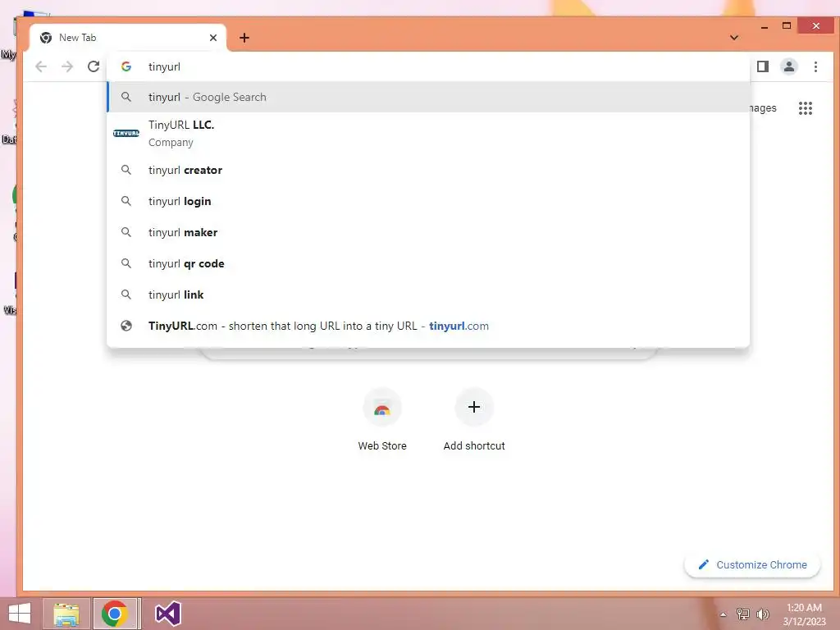840x630 pixels.
Task: Select 'tinyurl - Google Search' suggestion
Action: (x=428, y=97)
